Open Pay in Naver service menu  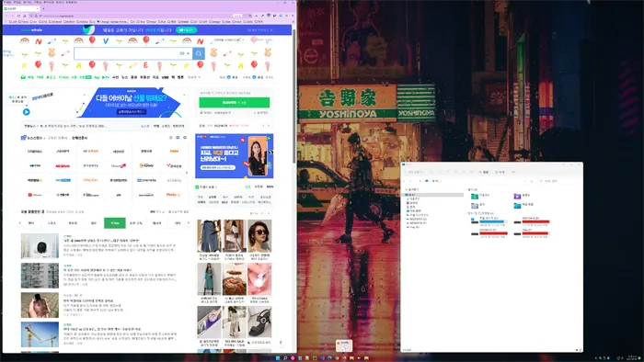coord(97,77)
